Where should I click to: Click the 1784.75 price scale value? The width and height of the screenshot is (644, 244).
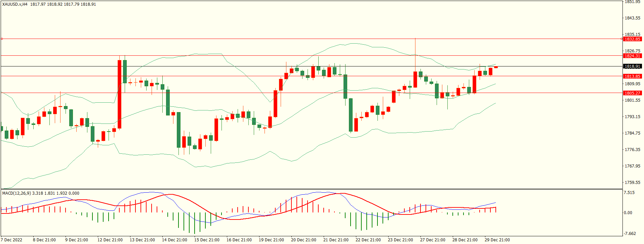[633, 133]
